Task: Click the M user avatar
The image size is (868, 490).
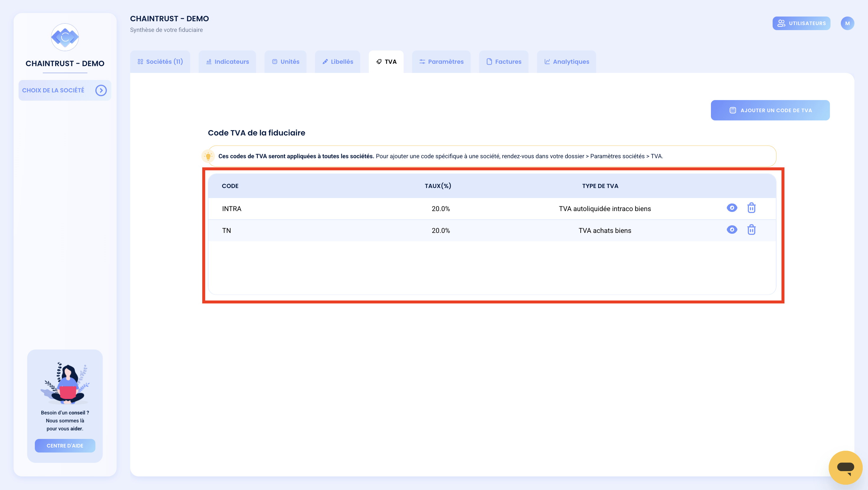Action: coord(847,23)
